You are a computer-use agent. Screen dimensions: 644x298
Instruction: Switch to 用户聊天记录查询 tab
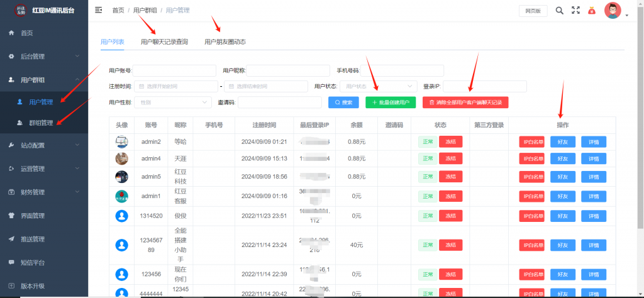[164, 42]
